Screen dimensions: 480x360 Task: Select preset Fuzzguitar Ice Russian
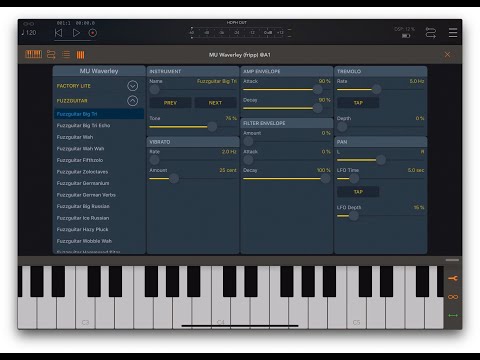point(99,218)
